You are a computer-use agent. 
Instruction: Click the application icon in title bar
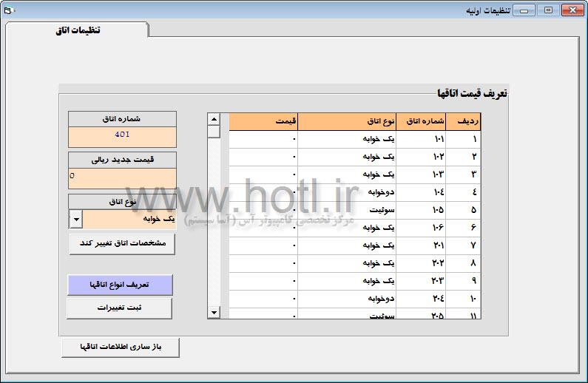pos(9,10)
